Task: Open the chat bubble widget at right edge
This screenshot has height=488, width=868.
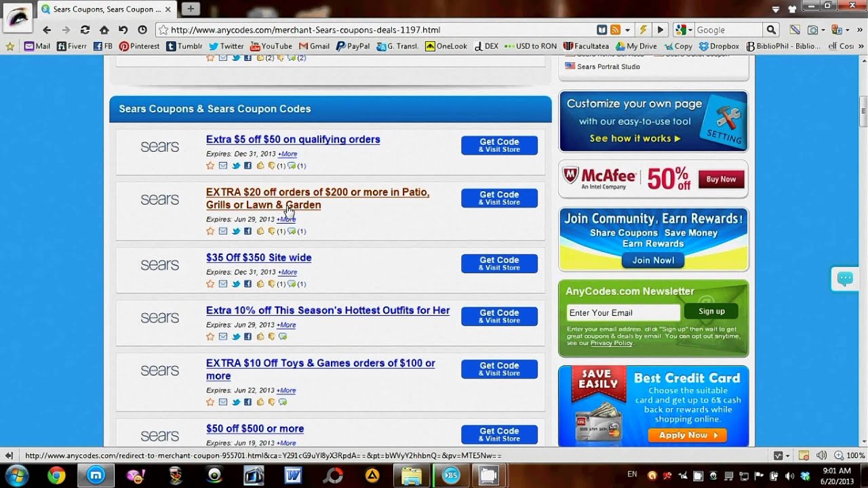Action: 845,278
